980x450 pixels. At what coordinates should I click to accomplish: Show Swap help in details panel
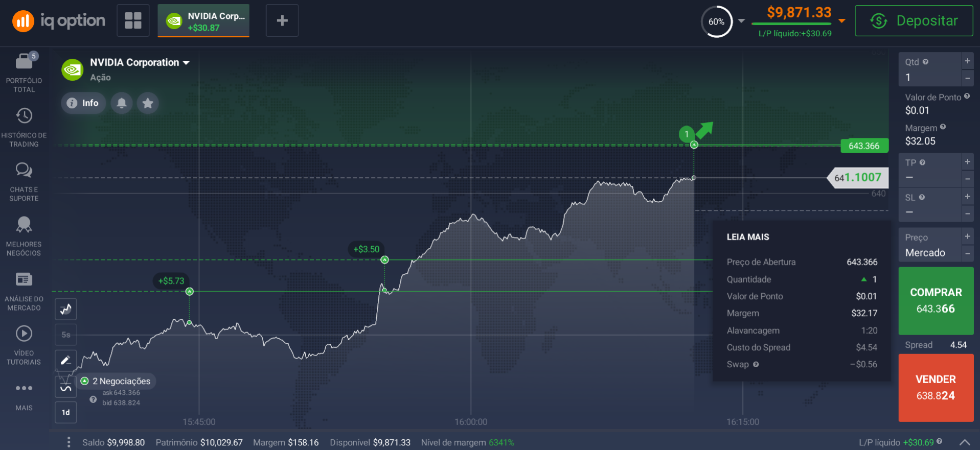(756, 365)
